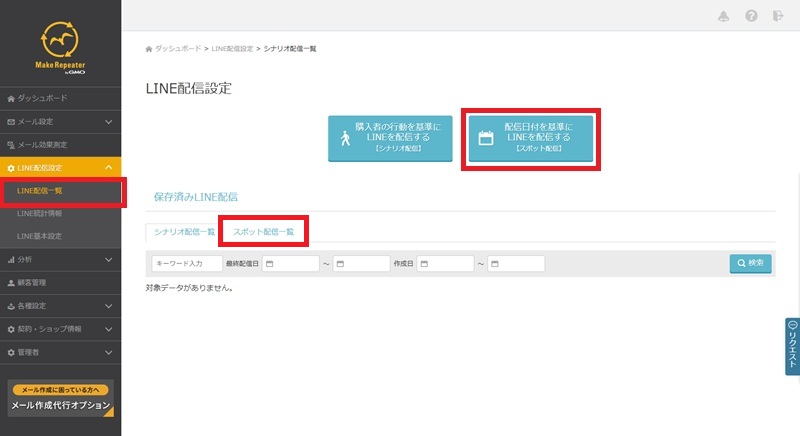Click the シナリオ配信 button with walking icon
The image size is (800, 436).
pyautogui.click(x=390, y=138)
